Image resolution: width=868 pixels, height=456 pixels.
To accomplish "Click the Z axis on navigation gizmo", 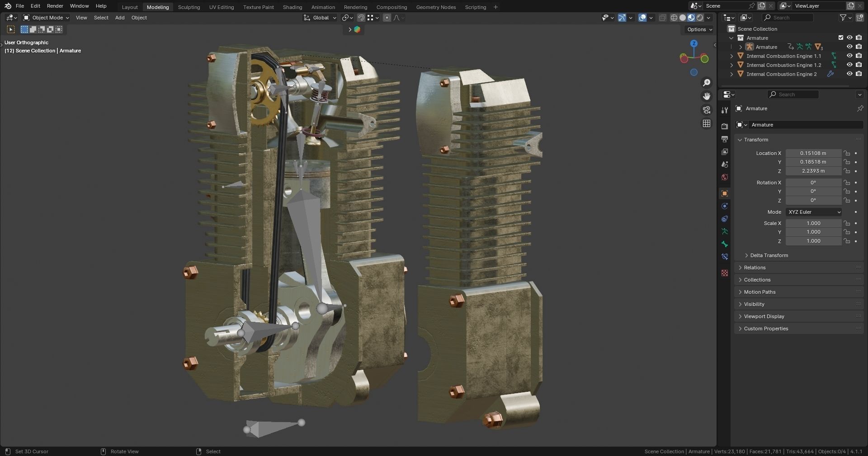I will (694, 43).
